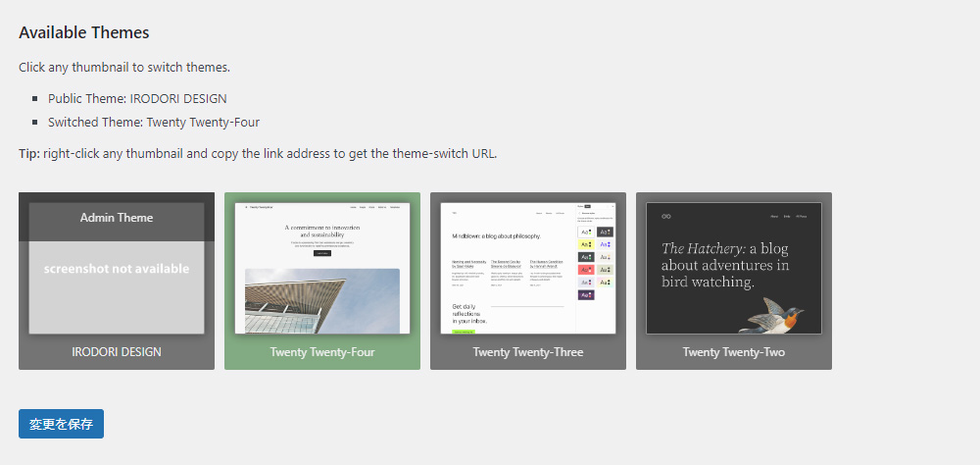Click the infinity logo in Twenty Twenty-Two preview
This screenshot has height=465, width=980.
click(x=666, y=216)
